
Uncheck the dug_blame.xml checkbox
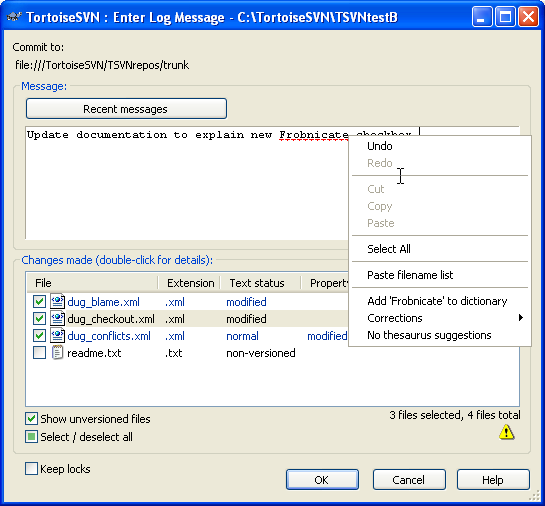[x=39, y=301]
